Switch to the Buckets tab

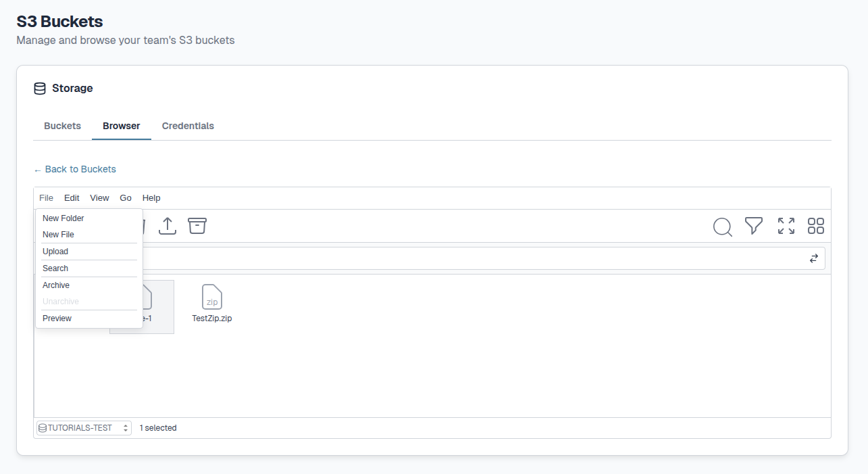click(62, 126)
